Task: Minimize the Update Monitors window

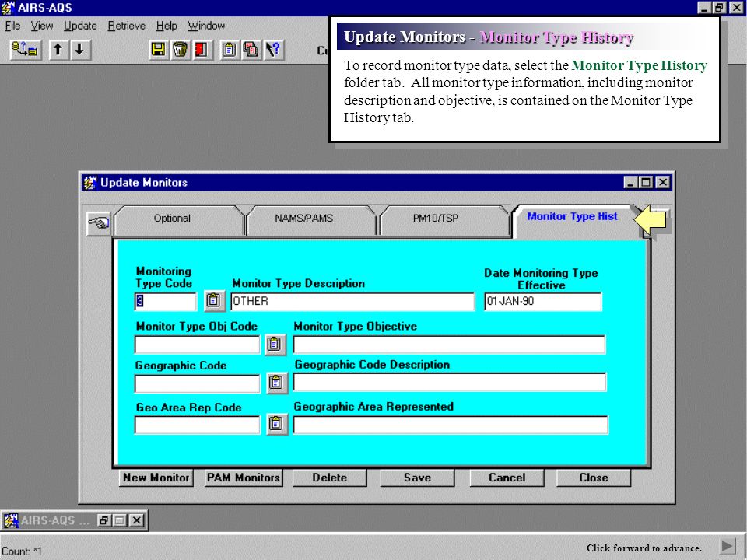Action: coord(630,182)
